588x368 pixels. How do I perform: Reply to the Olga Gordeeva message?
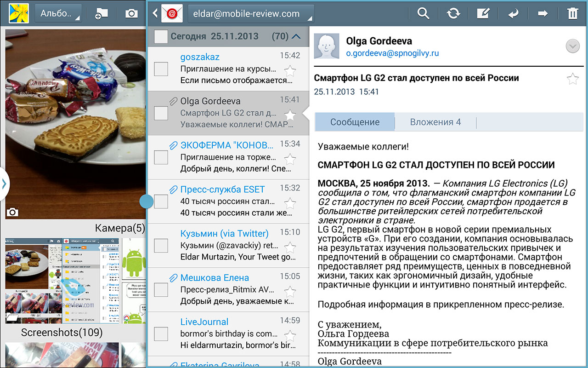(513, 13)
